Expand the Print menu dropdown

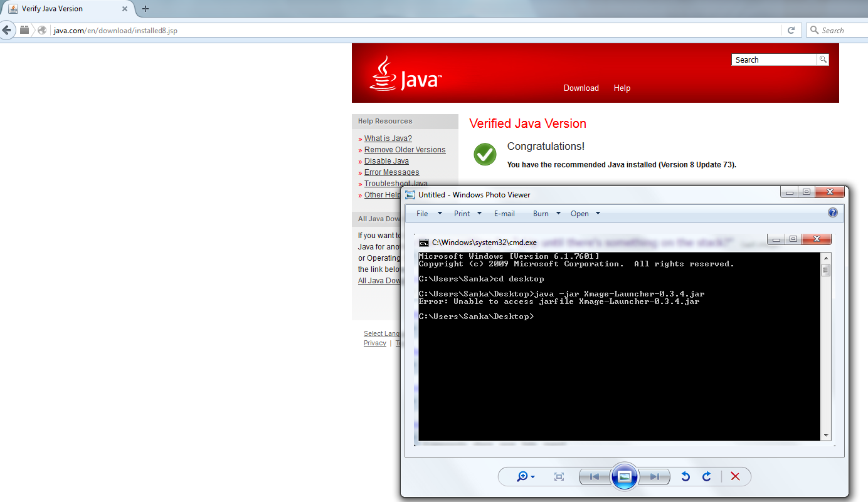click(467, 214)
